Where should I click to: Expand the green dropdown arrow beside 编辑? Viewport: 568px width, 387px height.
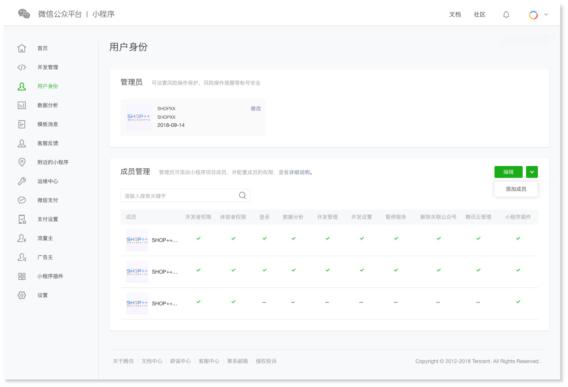click(x=532, y=172)
